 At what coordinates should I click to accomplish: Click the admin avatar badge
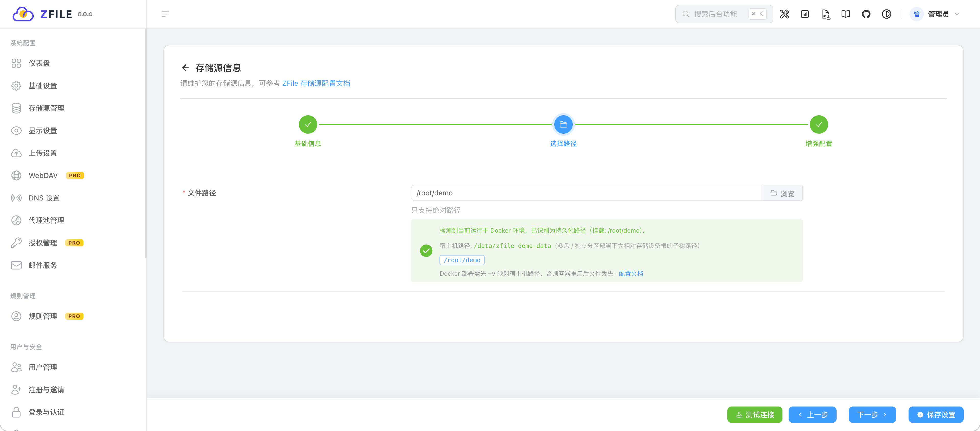point(916,14)
